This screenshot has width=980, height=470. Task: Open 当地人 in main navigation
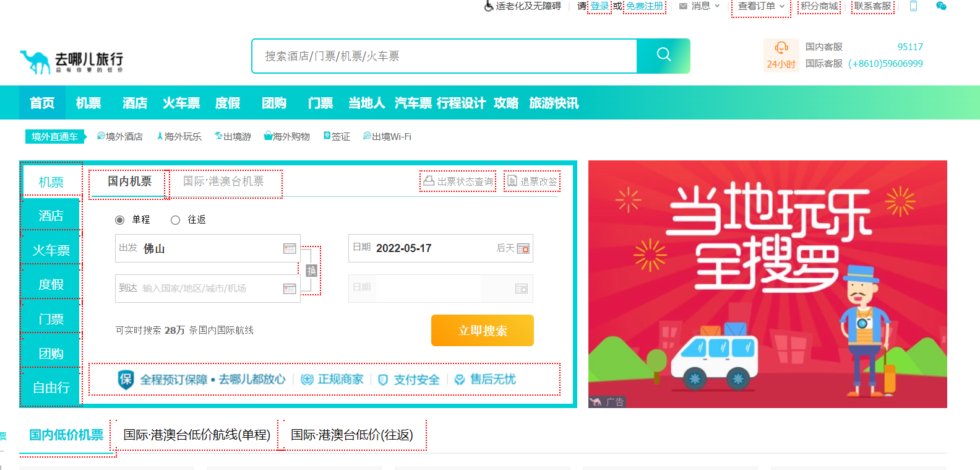point(367,103)
